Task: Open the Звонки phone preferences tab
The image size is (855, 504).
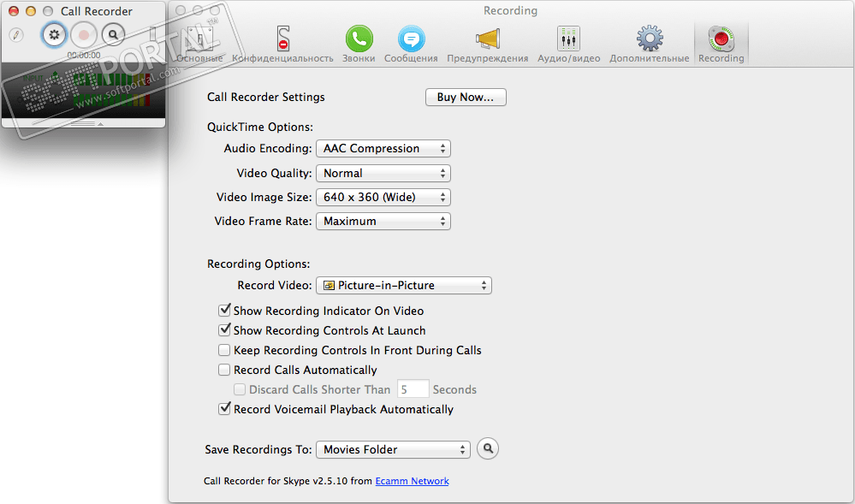Action: coord(359,44)
